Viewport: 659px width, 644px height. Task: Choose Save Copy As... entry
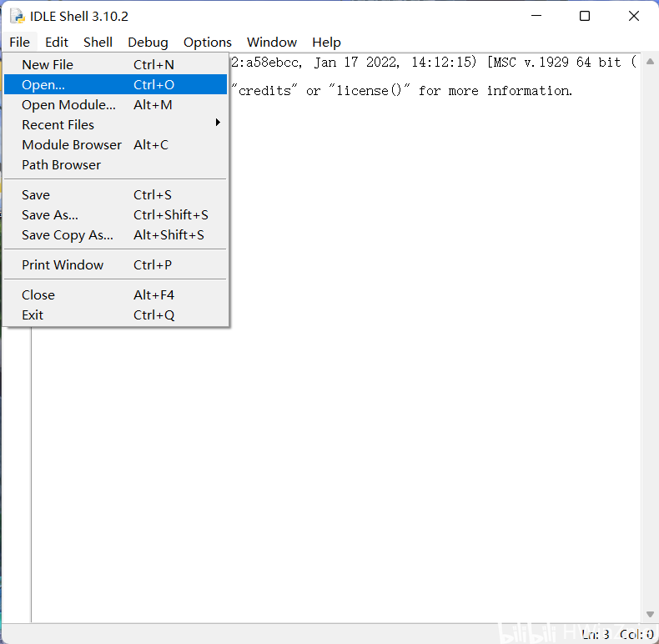click(116, 235)
